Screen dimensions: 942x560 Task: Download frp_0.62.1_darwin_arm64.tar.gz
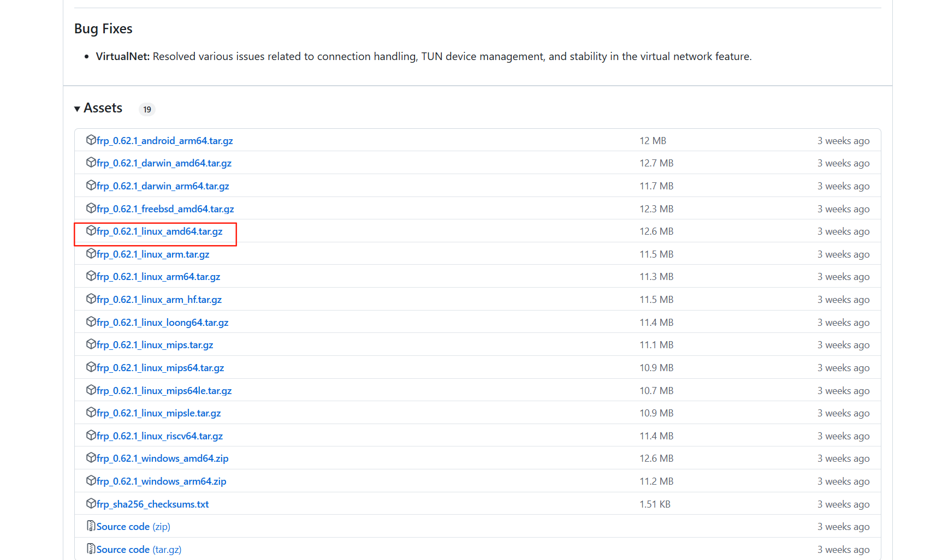(x=163, y=186)
